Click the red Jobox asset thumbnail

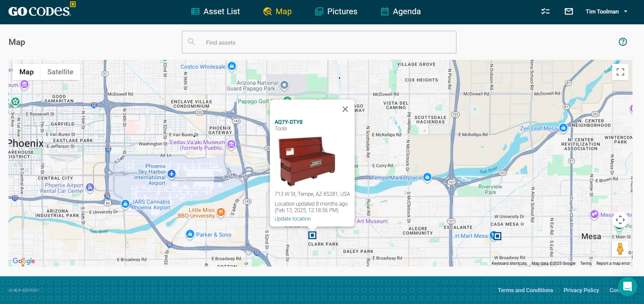coord(307,161)
